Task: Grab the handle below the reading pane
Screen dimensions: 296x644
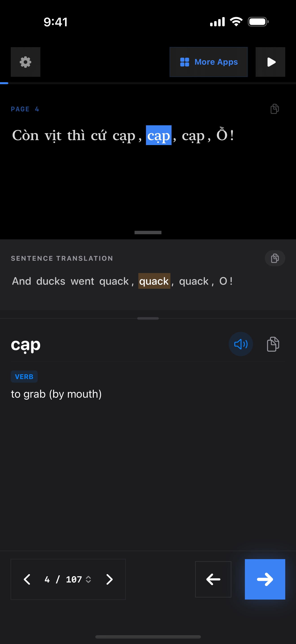Action: click(148, 232)
